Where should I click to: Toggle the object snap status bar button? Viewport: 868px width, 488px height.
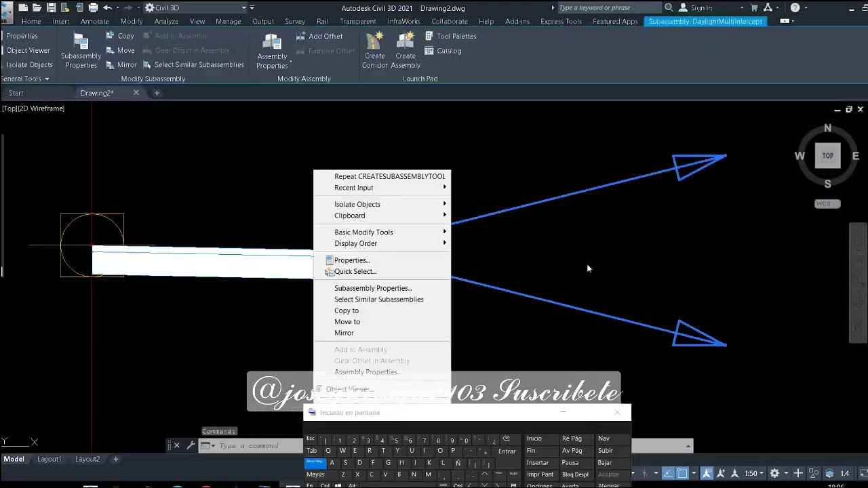pyautogui.click(x=683, y=473)
